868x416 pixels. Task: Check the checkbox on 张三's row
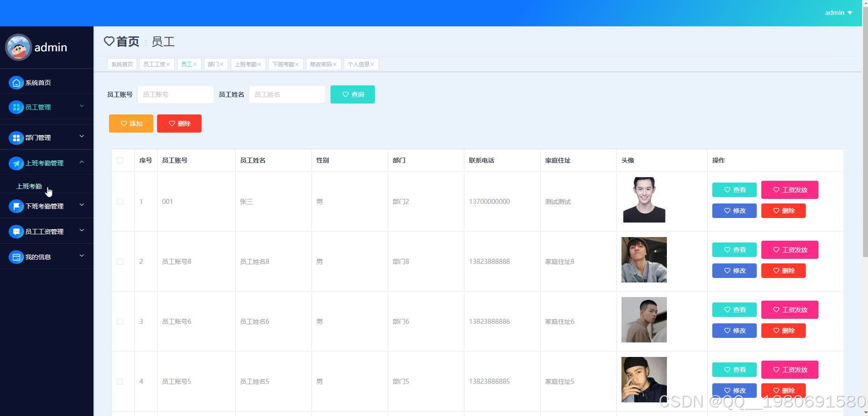[120, 201]
